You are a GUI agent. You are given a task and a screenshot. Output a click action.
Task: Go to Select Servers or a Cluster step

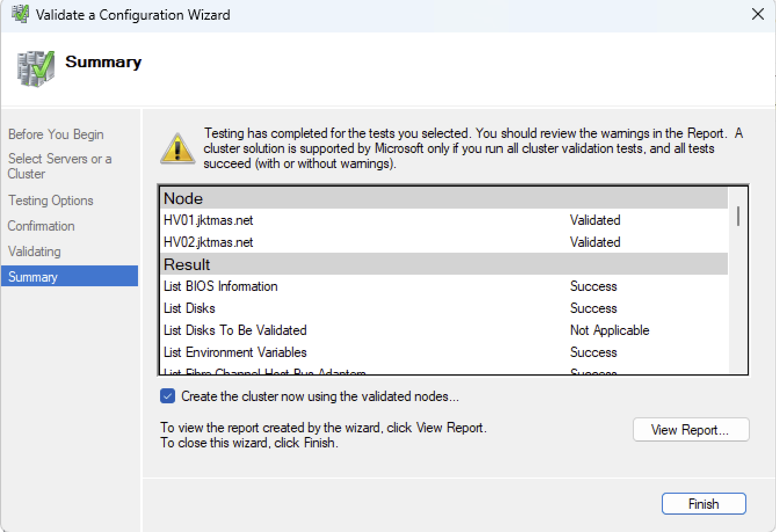pos(59,166)
